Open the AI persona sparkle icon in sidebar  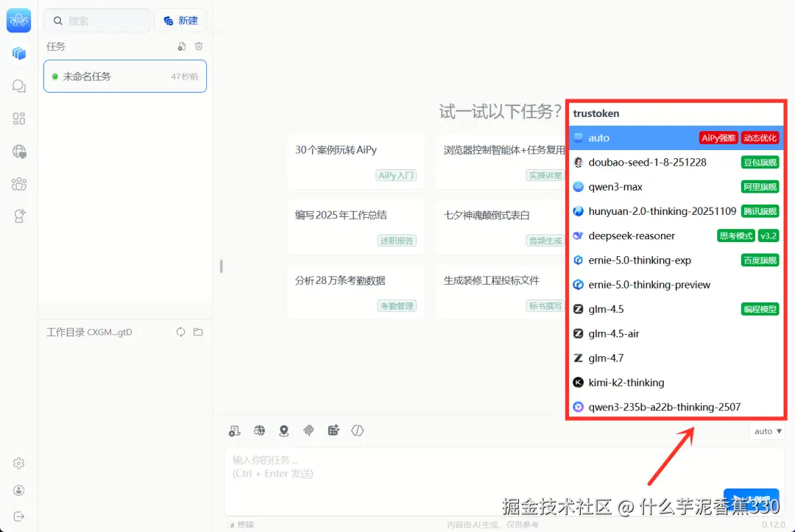pos(18,216)
